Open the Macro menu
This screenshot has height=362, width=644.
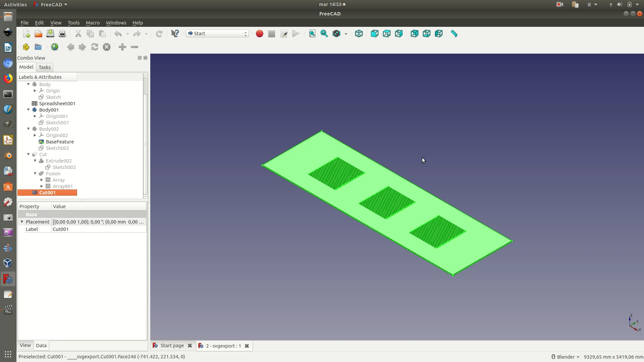click(x=93, y=23)
